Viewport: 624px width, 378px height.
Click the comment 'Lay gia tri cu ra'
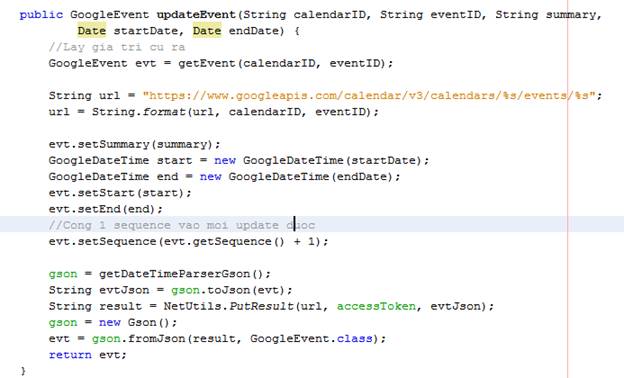click(x=117, y=47)
